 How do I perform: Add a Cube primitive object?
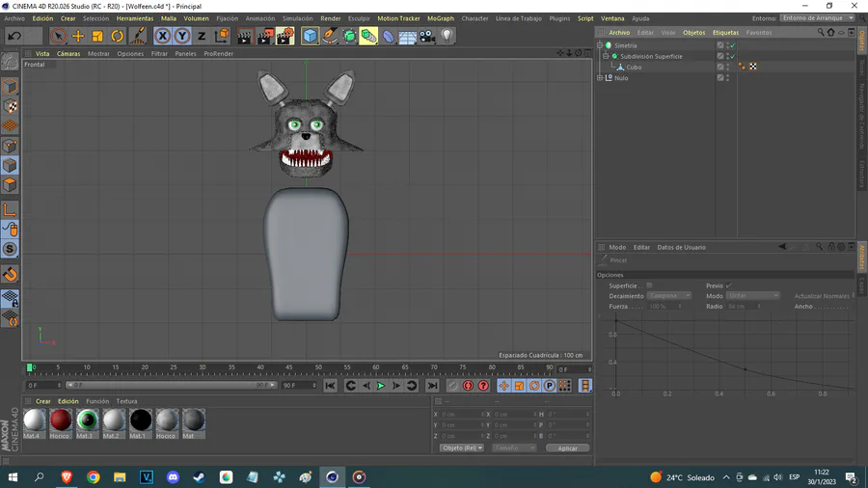[310, 36]
